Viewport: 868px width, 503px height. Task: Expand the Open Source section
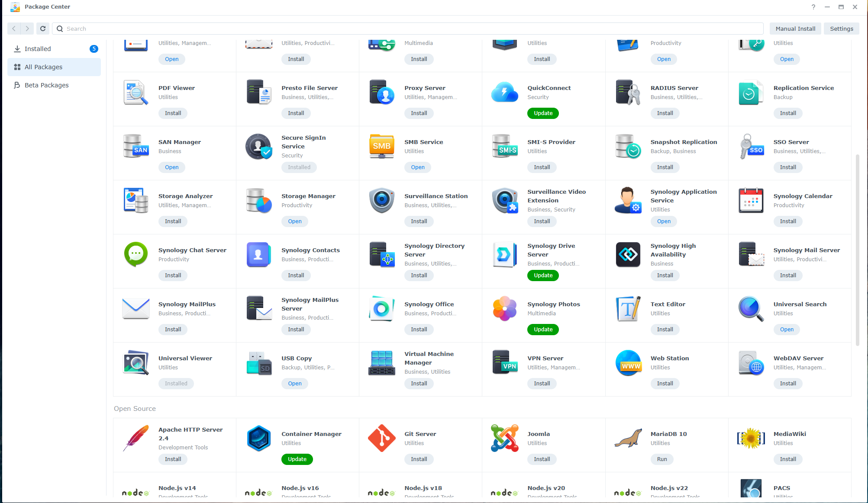pos(134,408)
